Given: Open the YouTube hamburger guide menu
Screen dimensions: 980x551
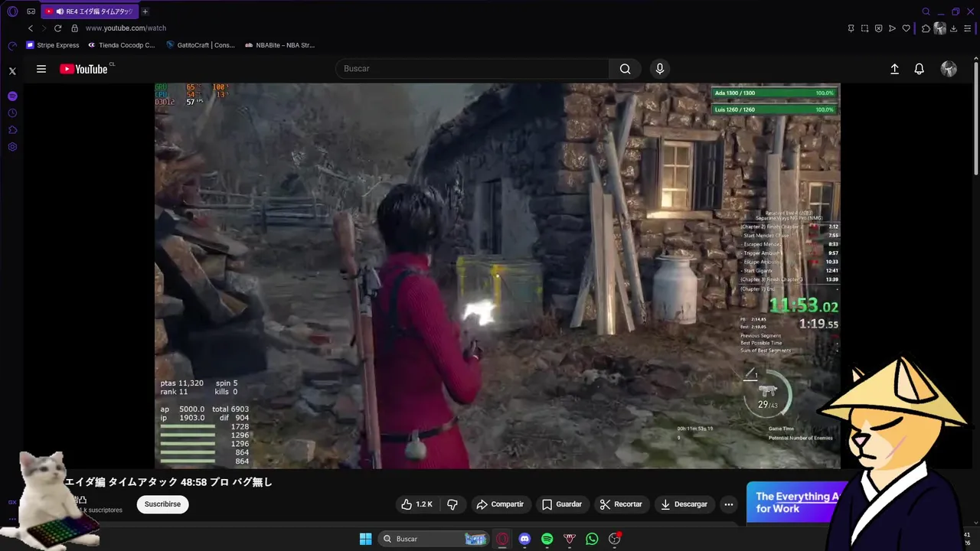Looking at the screenshot, I should click(41, 69).
